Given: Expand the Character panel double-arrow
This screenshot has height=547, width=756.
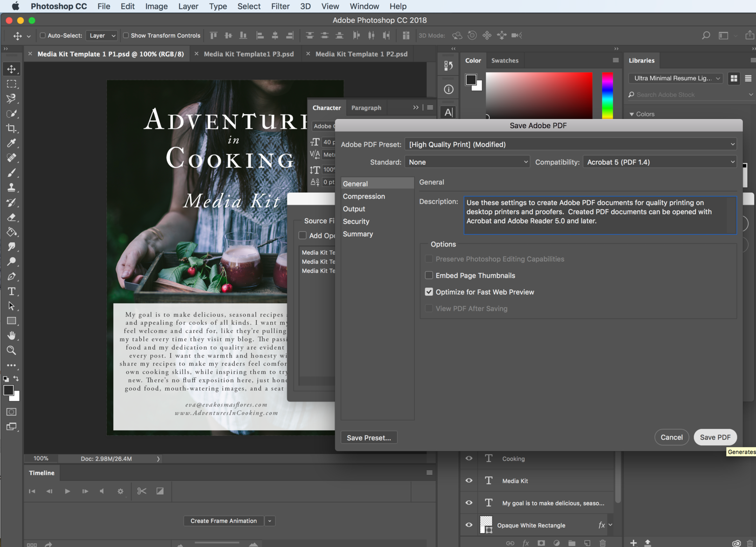Looking at the screenshot, I should pyautogui.click(x=416, y=107).
